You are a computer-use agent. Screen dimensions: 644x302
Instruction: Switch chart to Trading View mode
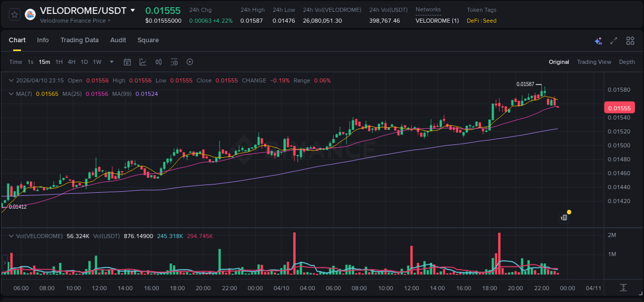pos(594,62)
